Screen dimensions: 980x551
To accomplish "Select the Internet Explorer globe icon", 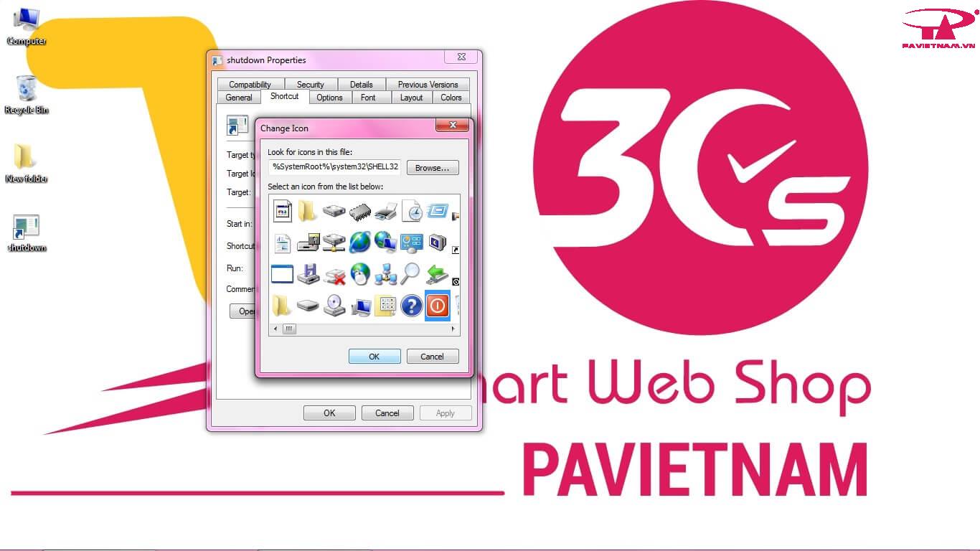I will 359,242.
